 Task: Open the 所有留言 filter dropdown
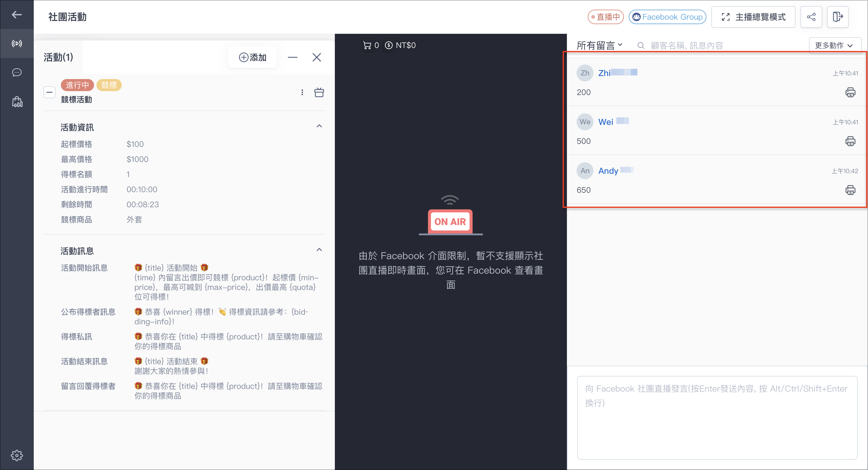coord(599,45)
